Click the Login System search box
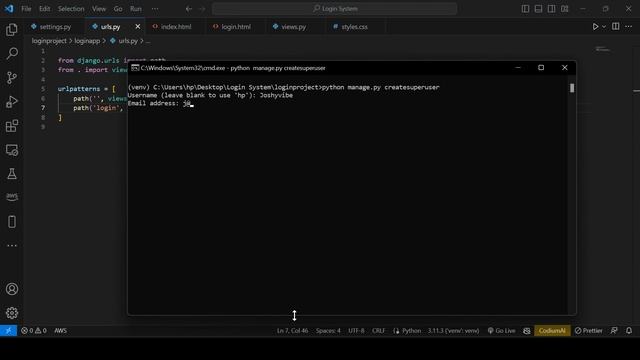Viewport: 640px width, 360px height. (334, 9)
